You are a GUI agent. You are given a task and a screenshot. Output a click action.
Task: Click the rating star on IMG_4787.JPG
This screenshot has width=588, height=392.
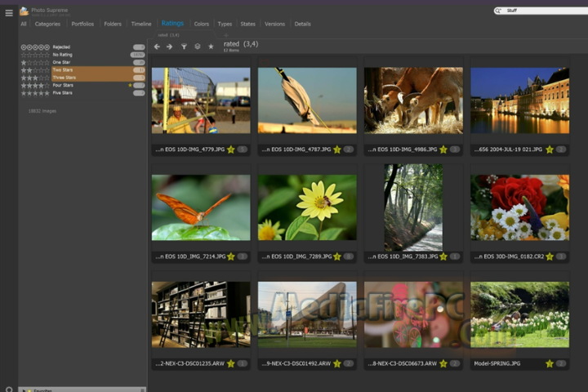[x=337, y=149]
